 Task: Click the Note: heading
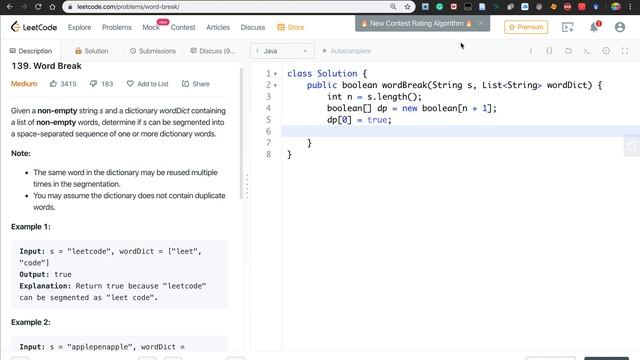[x=21, y=153]
